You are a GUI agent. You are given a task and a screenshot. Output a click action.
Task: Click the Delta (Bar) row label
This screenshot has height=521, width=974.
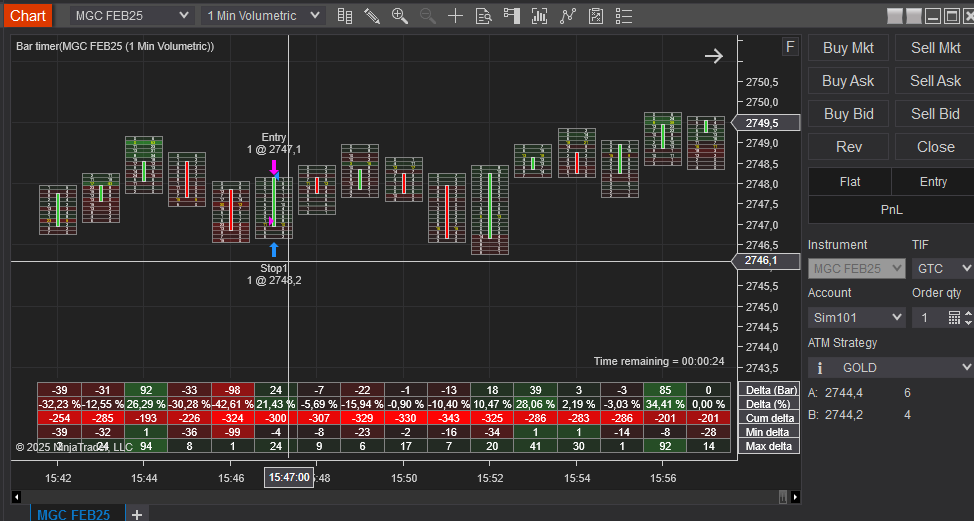click(769, 390)
